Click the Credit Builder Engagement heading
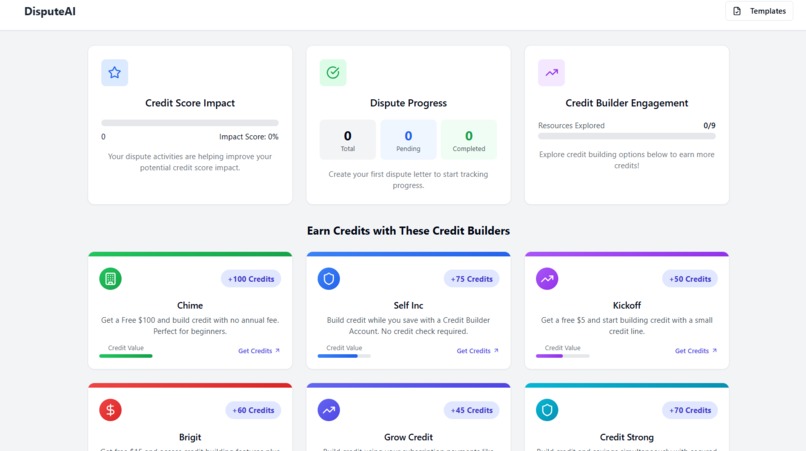Image resolution: width=806 pixels, height=451 pixels. [x=627, y=103]
